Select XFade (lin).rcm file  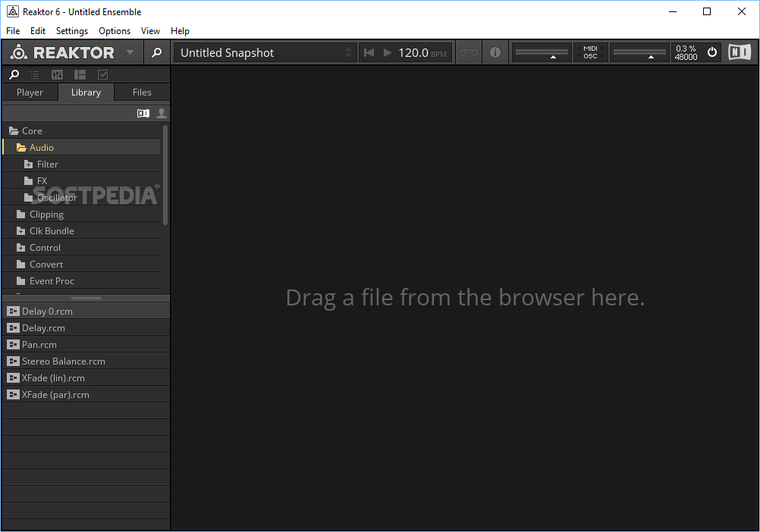click(x=86, y=378)
